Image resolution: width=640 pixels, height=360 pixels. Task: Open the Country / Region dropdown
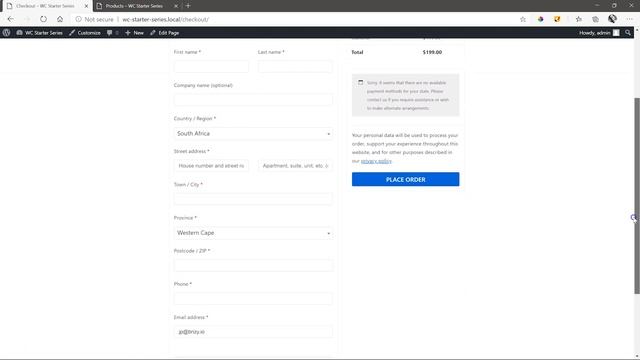click(253, 133)
